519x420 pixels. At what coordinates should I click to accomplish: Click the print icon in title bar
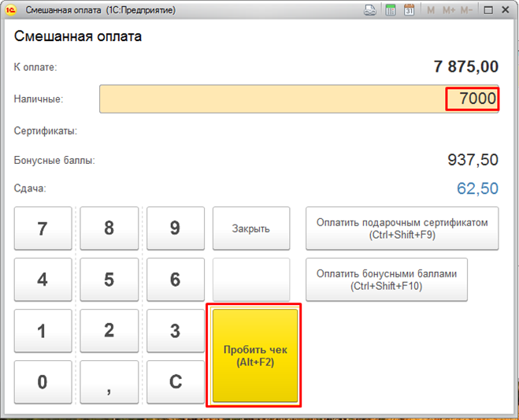point(370,10)
